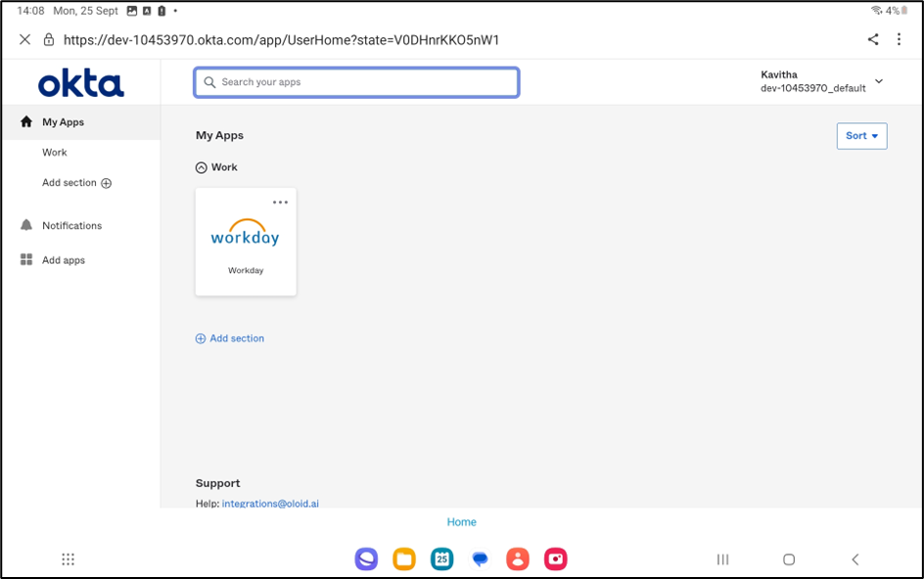This screenshot has height=579, width=924.
Task: Focus the Search your apps field
Action: point(356,82)
